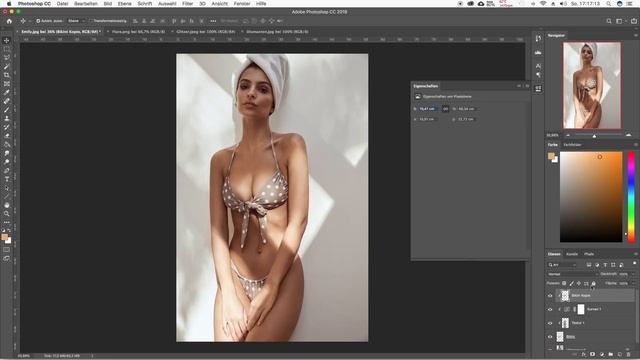Viewport: 640px width, 360px height.
Task: Select the Clone Stamp tool
Action: coord(7,118)
